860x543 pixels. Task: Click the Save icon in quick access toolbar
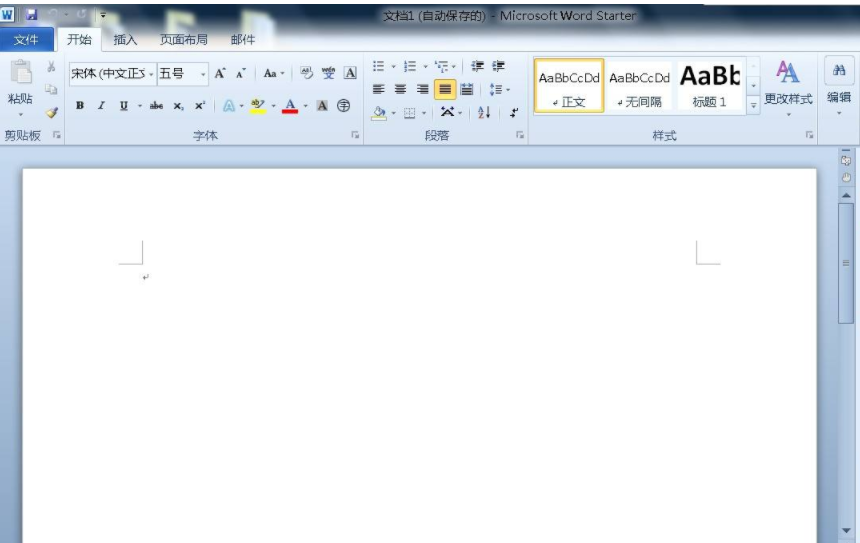(x=31, y=14)
